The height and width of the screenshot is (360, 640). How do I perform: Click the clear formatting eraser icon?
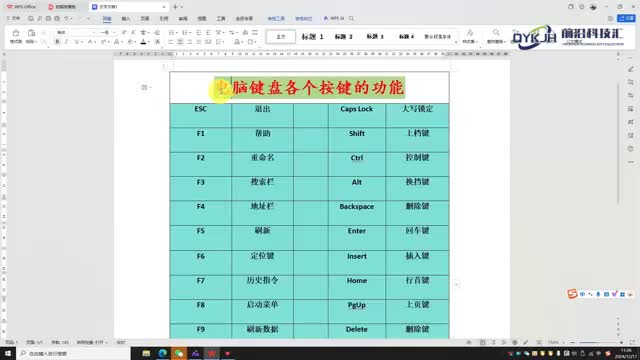click(x=157, y=32)
